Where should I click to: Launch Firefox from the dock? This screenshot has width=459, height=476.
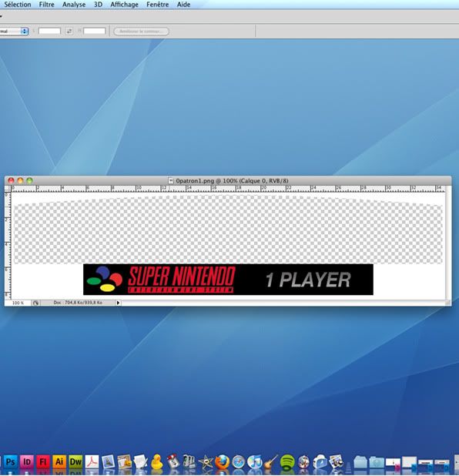click(223, 462)
